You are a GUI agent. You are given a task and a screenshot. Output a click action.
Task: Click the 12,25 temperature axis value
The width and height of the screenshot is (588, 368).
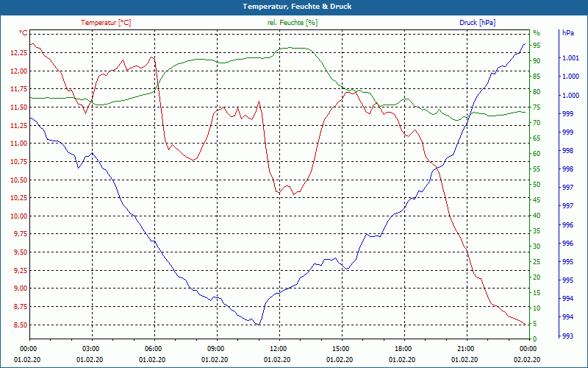coord(19,53)
